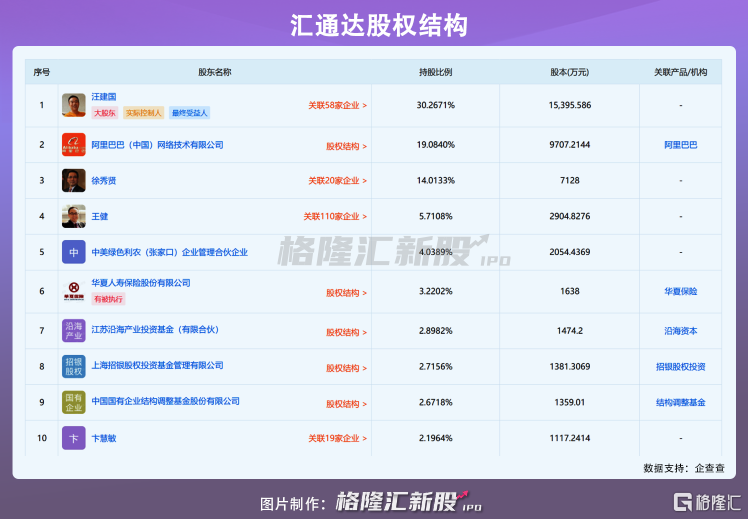Click 徐秀贤's avatar photo
This screenshot has height=519, width=748.
(73, 181)
